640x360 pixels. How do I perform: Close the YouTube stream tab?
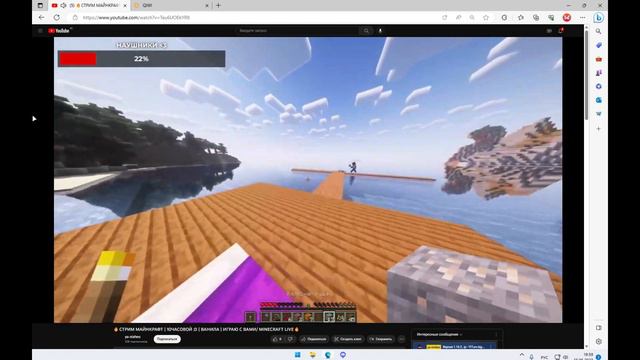[125, 5]
